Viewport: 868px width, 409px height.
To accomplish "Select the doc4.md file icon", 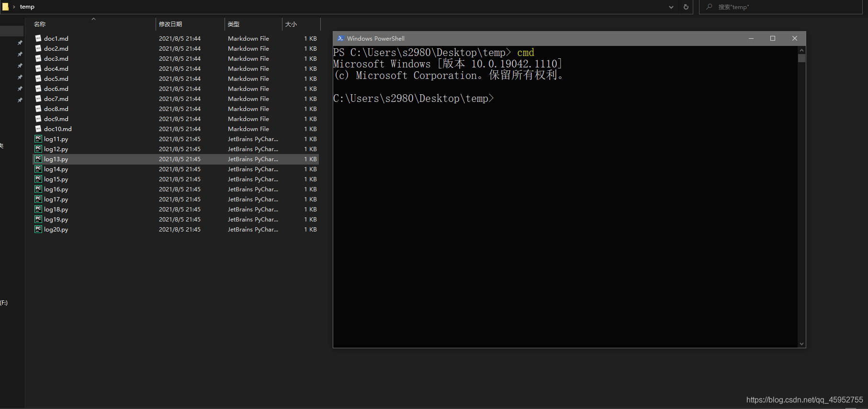I will point(38,68).
